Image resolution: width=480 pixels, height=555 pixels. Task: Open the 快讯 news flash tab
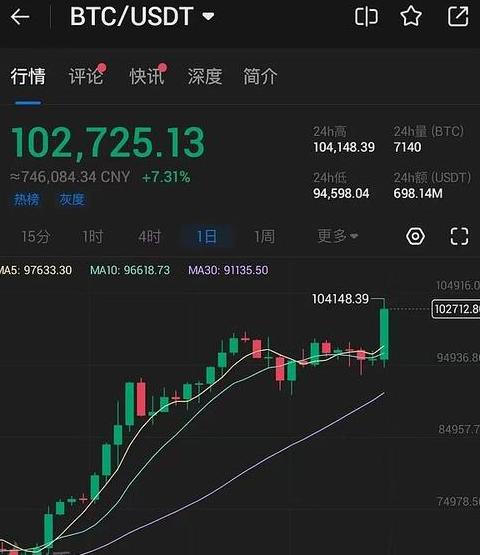[x=147, y=76]
